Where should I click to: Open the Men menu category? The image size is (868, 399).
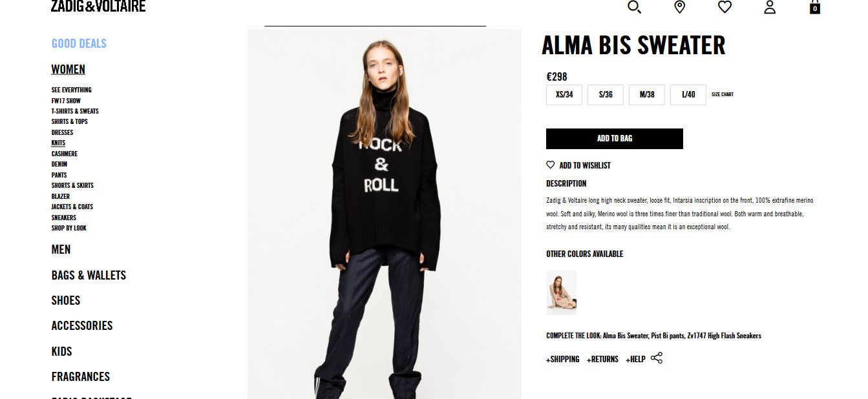(x=61, y=249)
